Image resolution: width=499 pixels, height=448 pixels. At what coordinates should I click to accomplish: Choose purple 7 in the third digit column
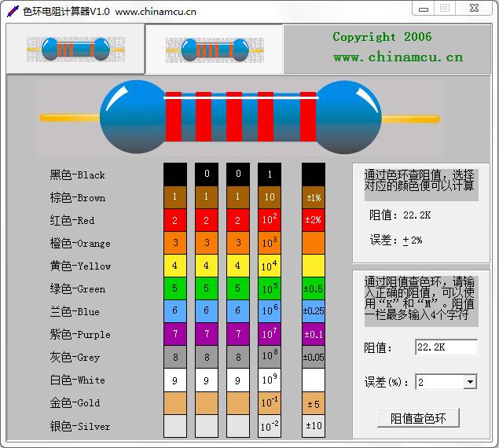238,334
